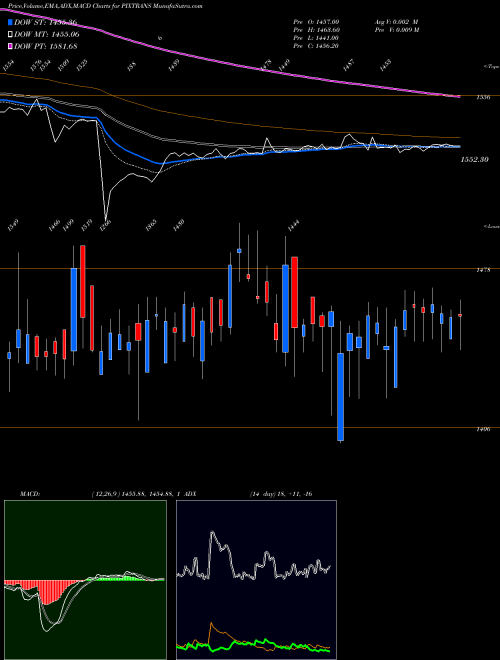This screenshot has width=500, height=660.
Task: Click the MACD: panel heading
Action: pos(29,494)
